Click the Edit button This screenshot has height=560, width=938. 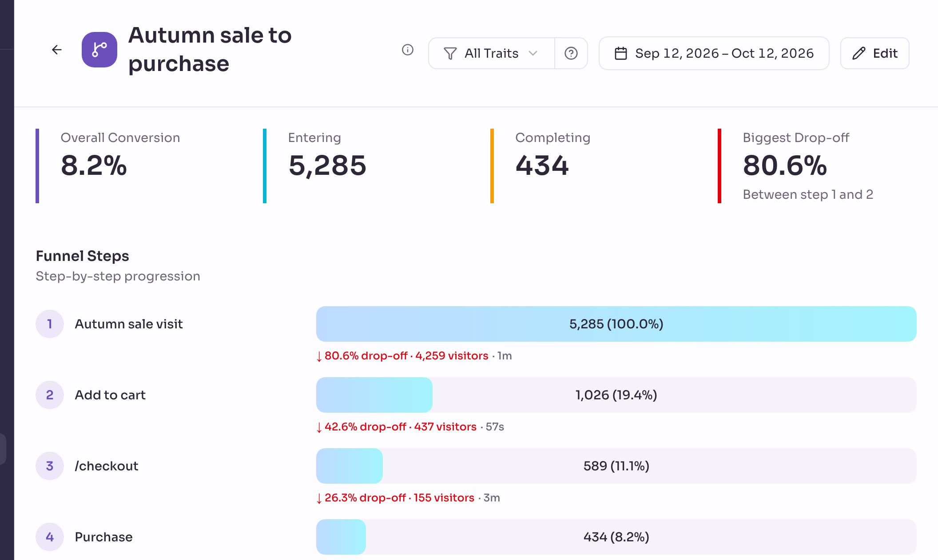click(x=875, y=53)
